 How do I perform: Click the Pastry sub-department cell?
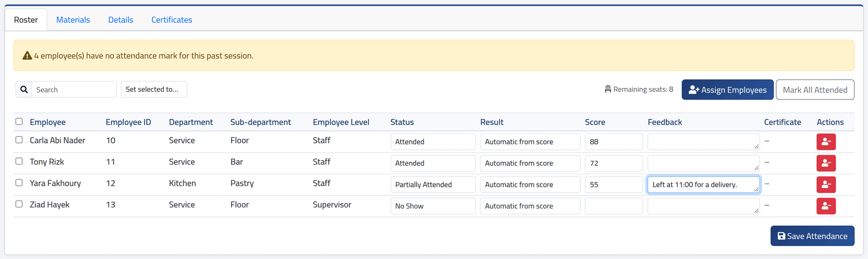[242, 183]
